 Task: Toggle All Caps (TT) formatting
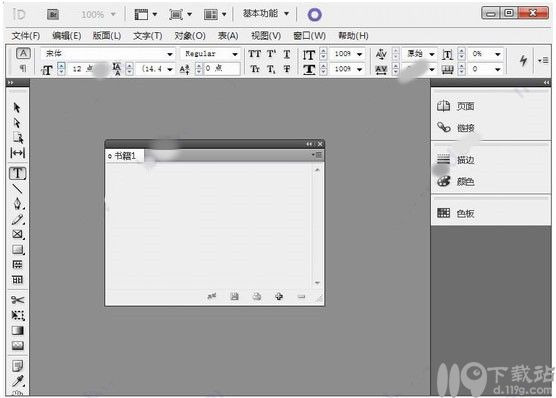254,54
